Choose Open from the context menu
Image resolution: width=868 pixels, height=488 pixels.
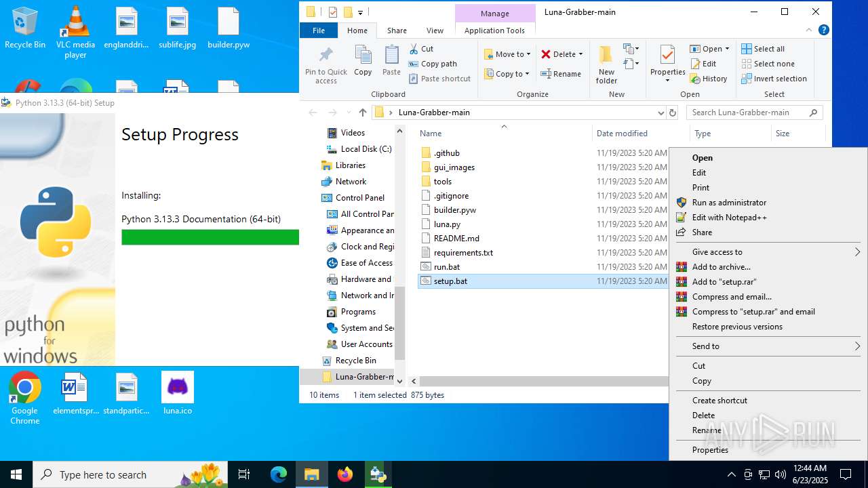click(x=702, y=158)
